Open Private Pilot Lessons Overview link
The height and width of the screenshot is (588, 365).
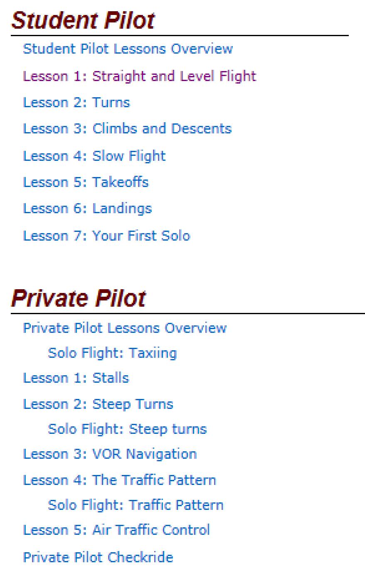coord(125,328)
